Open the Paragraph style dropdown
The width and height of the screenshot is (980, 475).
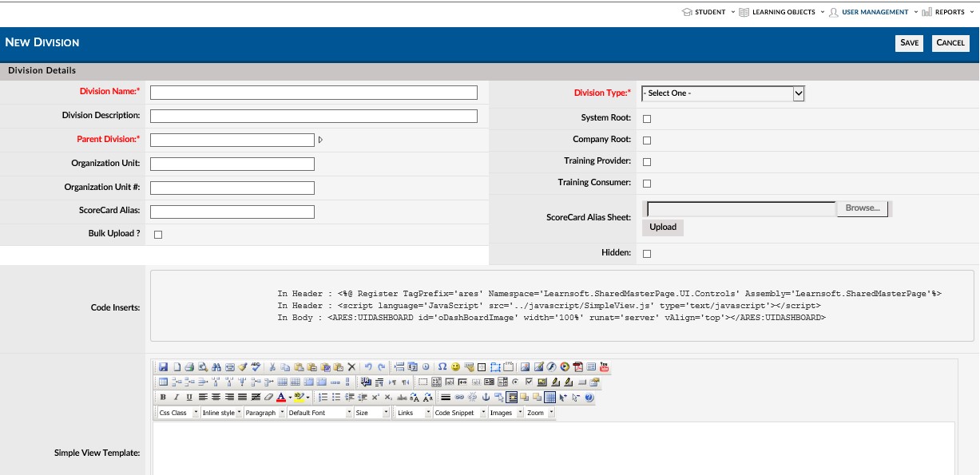coord(264,413)
